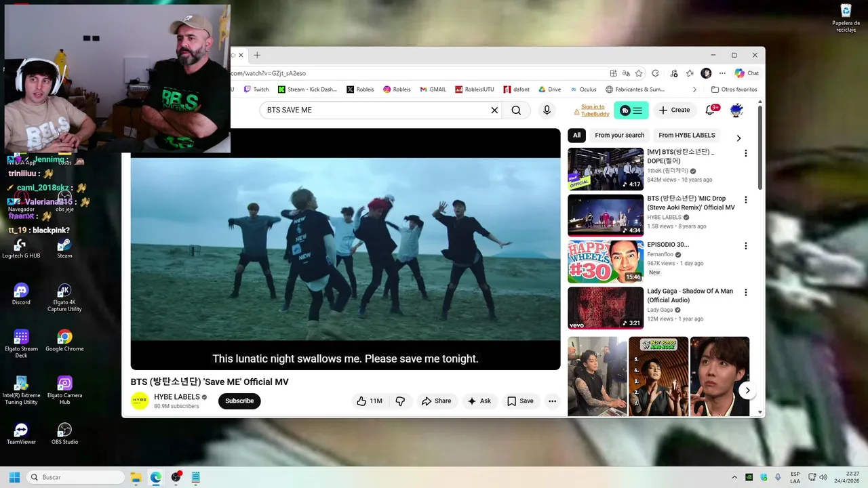Screen dimensions: 868x488
Task: Select the From HYBE LABELS chip
Action: [686, 136]
